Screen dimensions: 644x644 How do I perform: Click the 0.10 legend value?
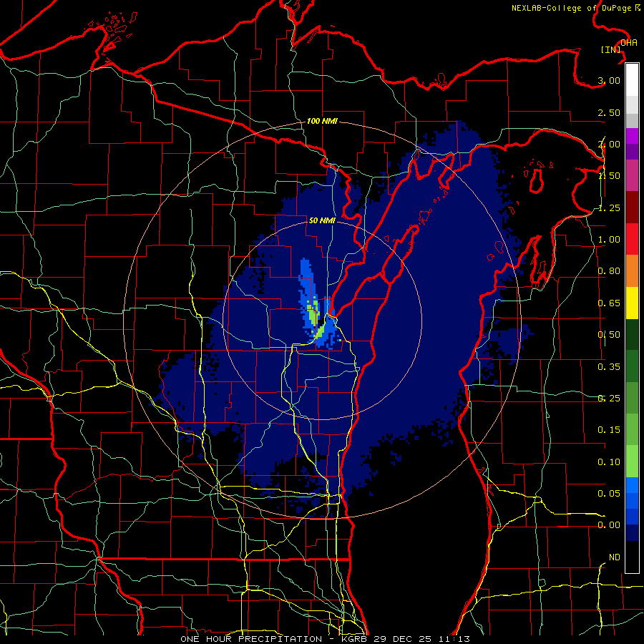[x=609, y=462]
